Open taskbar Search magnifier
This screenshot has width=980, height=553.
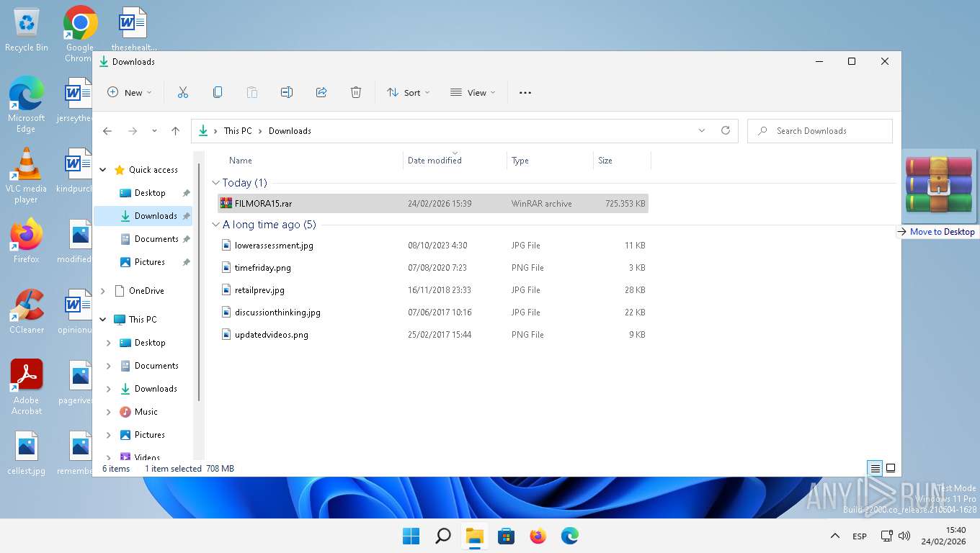443,536
